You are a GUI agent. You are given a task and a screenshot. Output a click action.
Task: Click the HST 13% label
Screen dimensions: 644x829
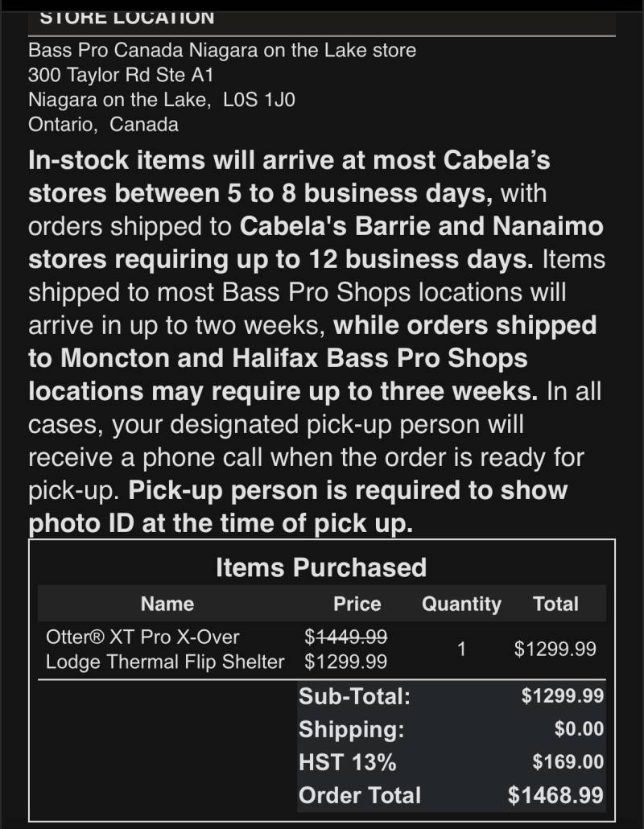click(x=348, y=762)
